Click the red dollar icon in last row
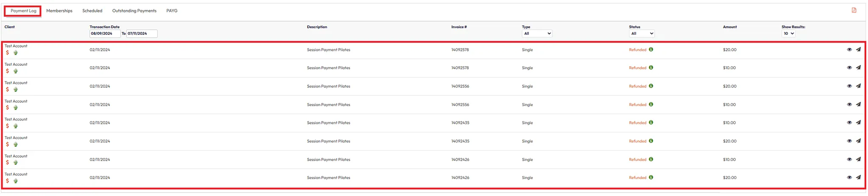Image resolution: width=868 pixels, height=196 pixels. (x=7, y=181)
